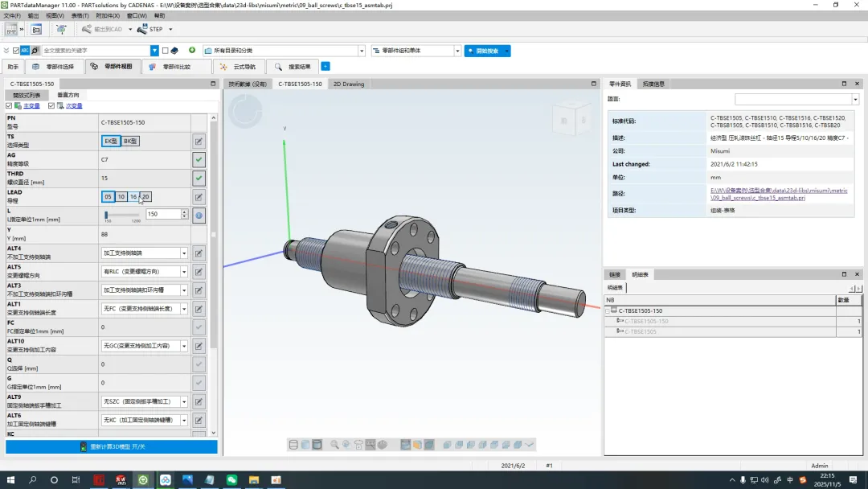Click the L length slider track
Screen dimensions: 868x489
(x=123, y=215)
